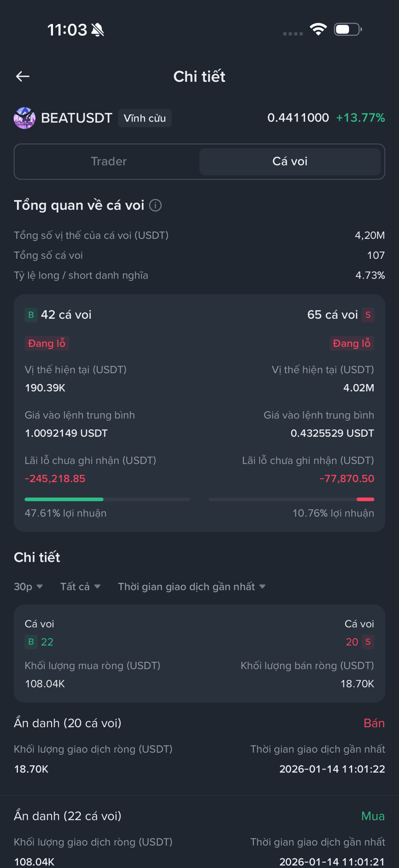Open the Ẩn danh (20 cá voi) entry
Image resolution: width=399 pixels, height=868 pixels.
click(199, 746)
